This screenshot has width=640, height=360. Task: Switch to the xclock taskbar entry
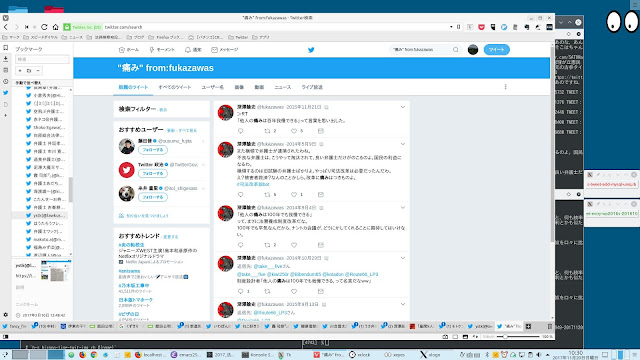click(x=360, y=355)
